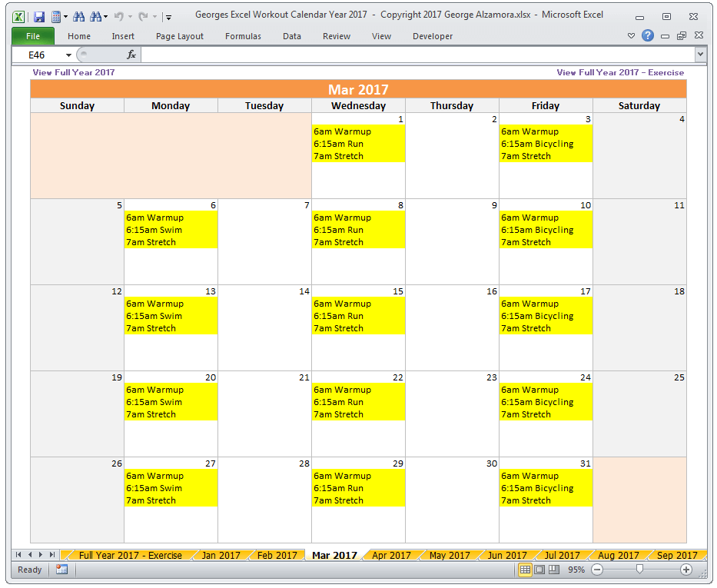Open Find with the binoculars icon
Viewport: 717px width, 588px height.
coord(79,17)
